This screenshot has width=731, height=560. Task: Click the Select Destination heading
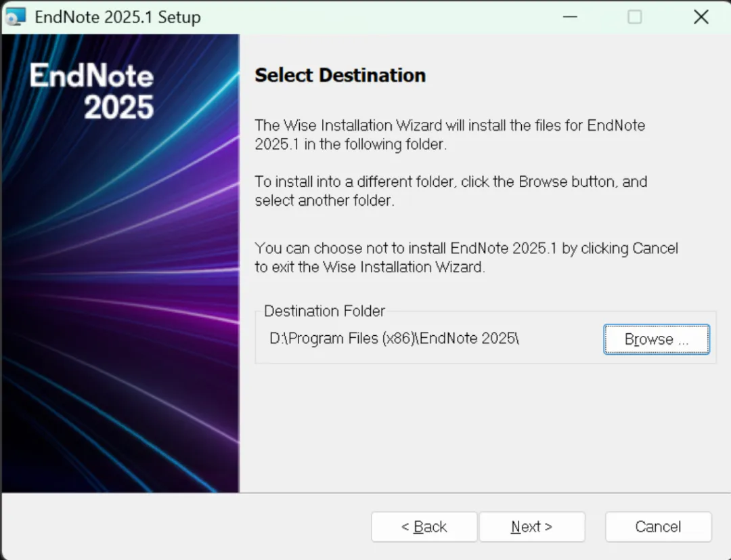point(340,75)
